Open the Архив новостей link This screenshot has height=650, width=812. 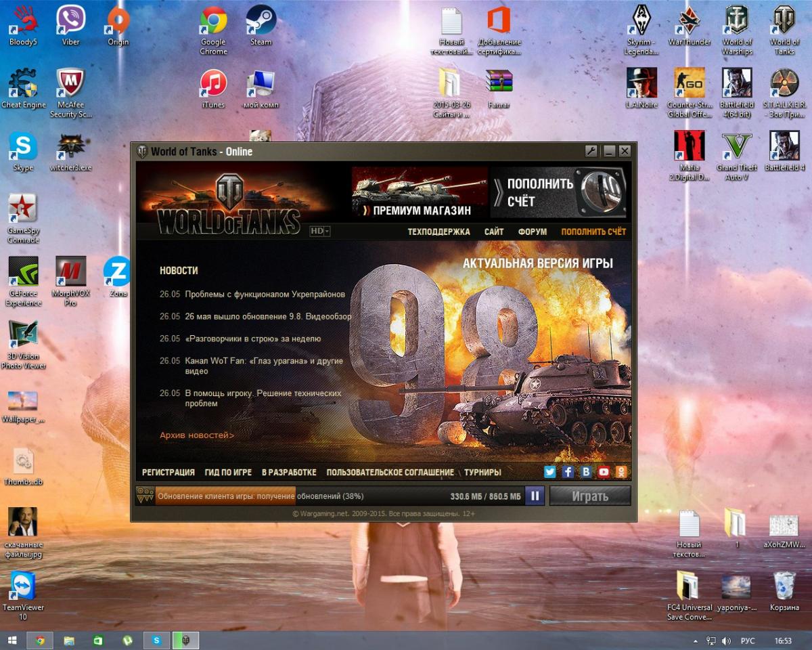coord(197,435)
